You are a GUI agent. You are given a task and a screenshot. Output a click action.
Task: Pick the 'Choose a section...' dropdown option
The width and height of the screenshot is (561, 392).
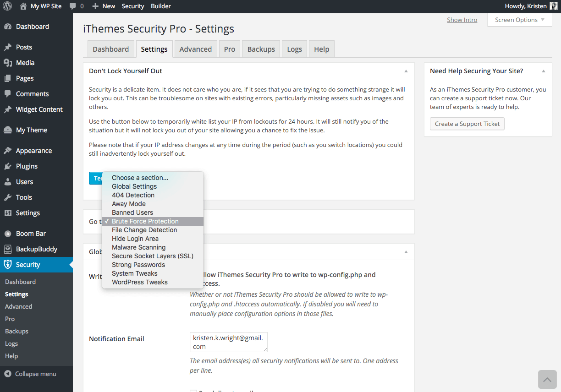[153, 178]
